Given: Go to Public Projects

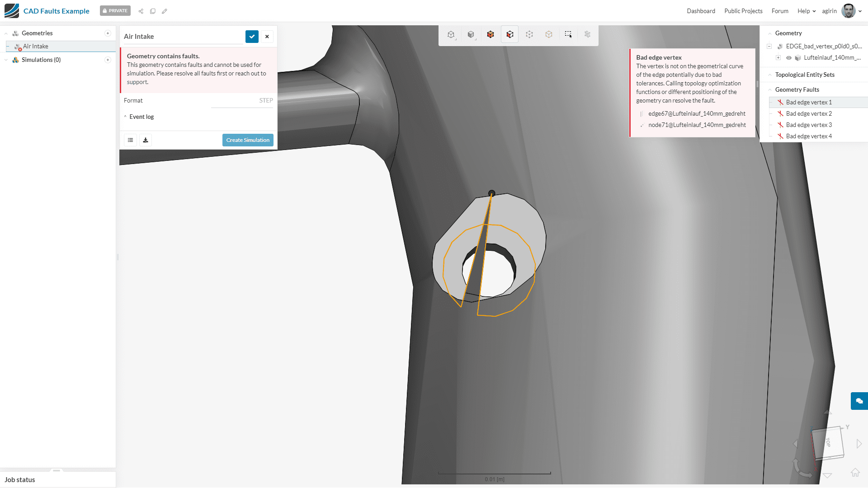Looking at the screenshot, I should point(743,11).
